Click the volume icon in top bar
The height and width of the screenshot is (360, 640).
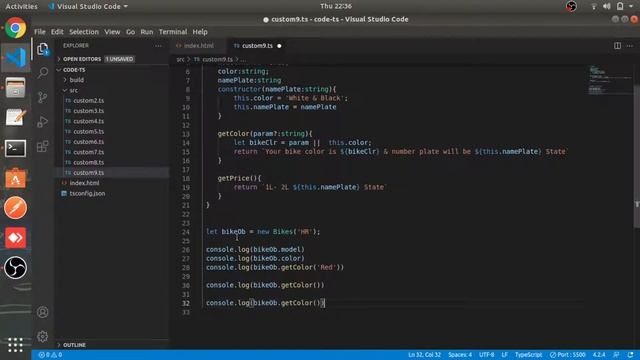607,6
